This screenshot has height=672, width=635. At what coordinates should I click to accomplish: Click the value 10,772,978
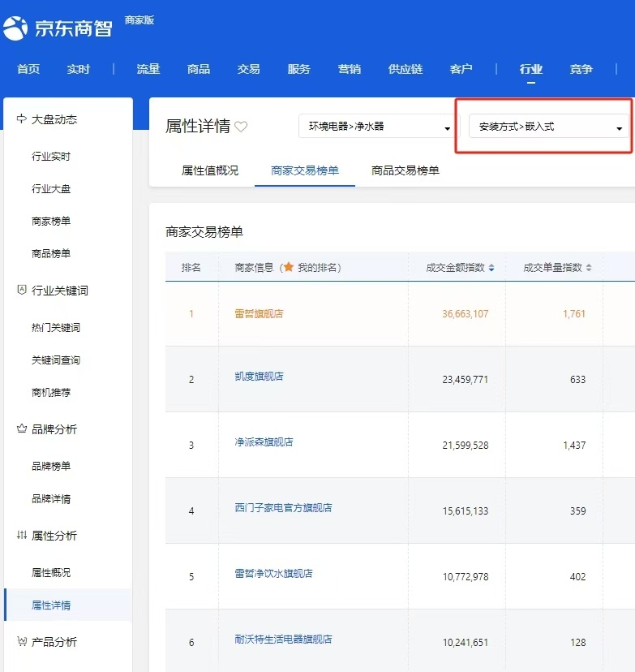[x=465, y=576]
